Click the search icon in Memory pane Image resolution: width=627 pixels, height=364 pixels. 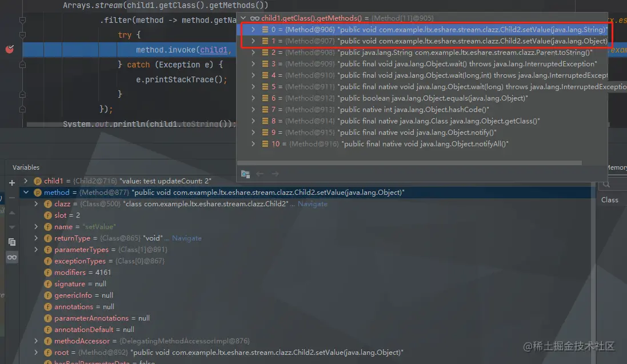(606, 184)
